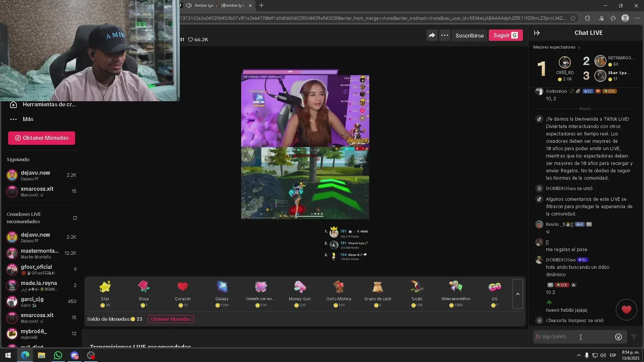
Task: Send the Grano de café gift
Action: [x=377, y=294]
